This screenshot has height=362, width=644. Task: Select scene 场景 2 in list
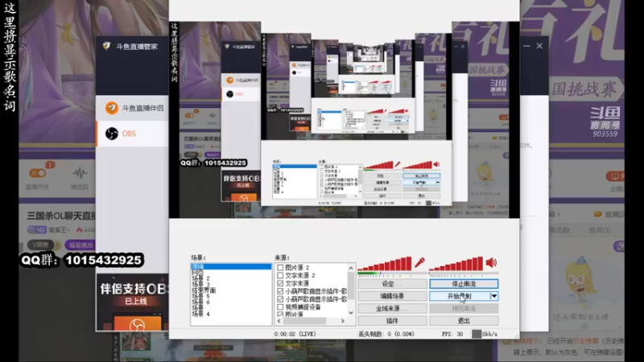[x=200, y=278]
